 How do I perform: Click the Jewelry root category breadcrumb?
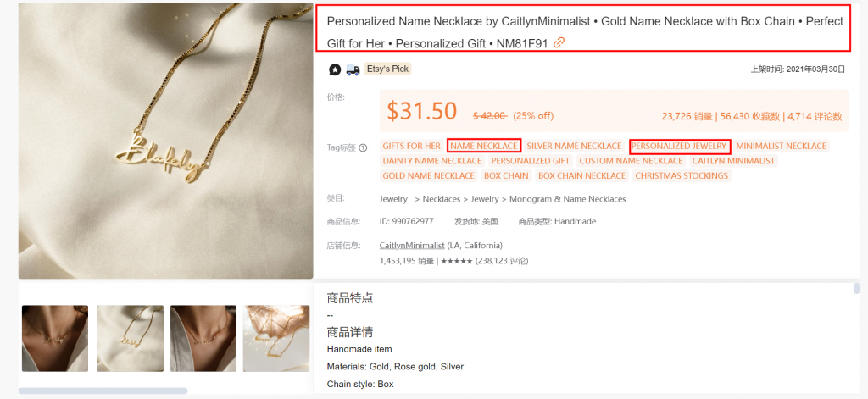click(393, 199)
